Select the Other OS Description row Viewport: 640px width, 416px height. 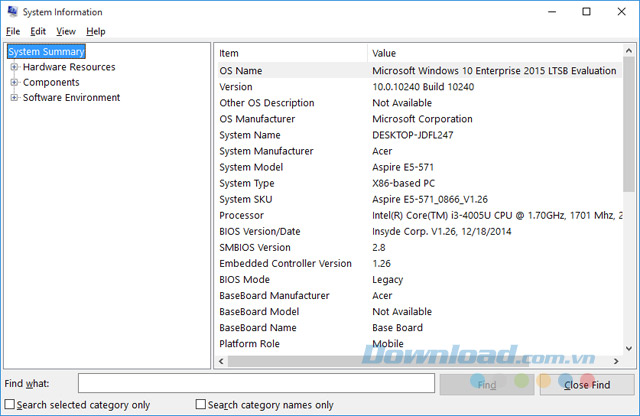point(420,103)
